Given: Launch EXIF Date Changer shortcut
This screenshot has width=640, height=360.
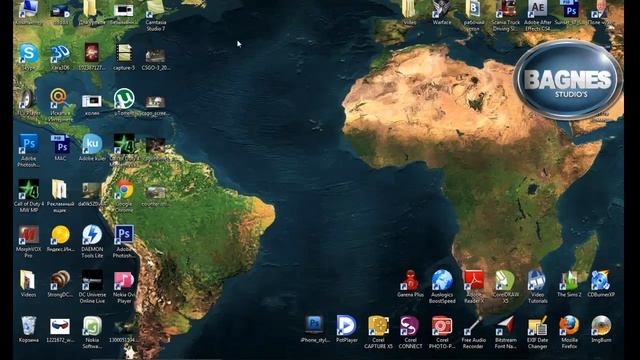Looking at the screenshot, I should pos(537,325).
